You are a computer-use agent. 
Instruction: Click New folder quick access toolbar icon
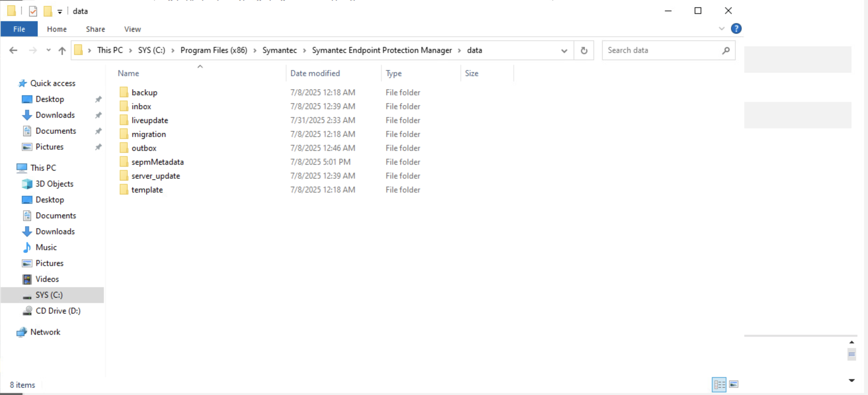[48, 11]
